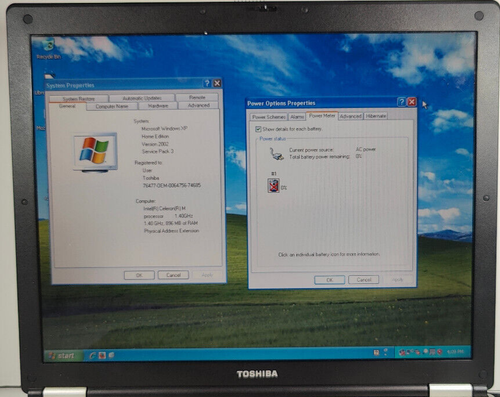Uncheck Show details for each battery

pos(258,129)
